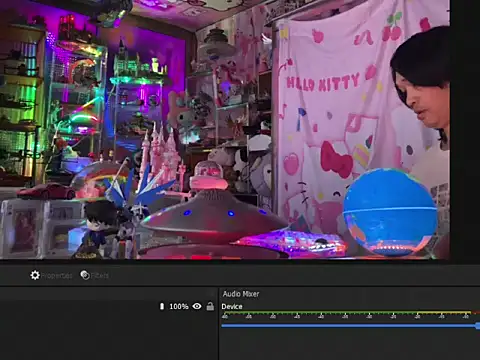Open source Properties via its text label
Viewport: 480px width, 360px height.
click(x=56, y=276)
